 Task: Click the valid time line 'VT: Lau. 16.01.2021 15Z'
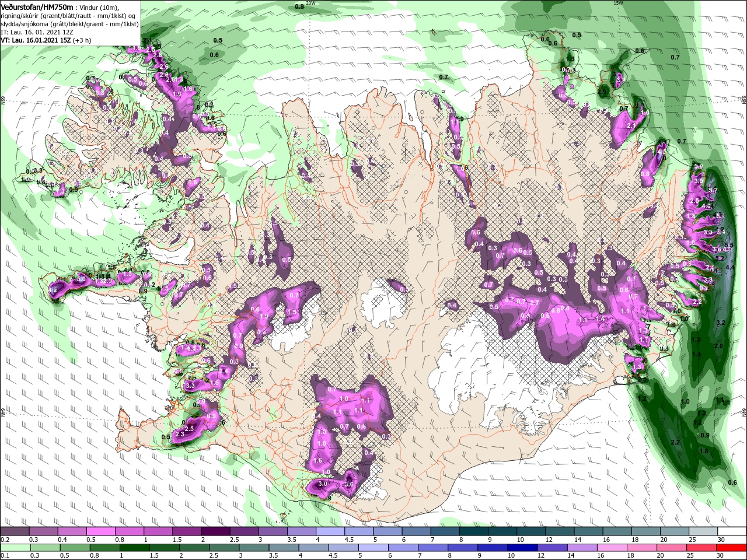point(35,40)
